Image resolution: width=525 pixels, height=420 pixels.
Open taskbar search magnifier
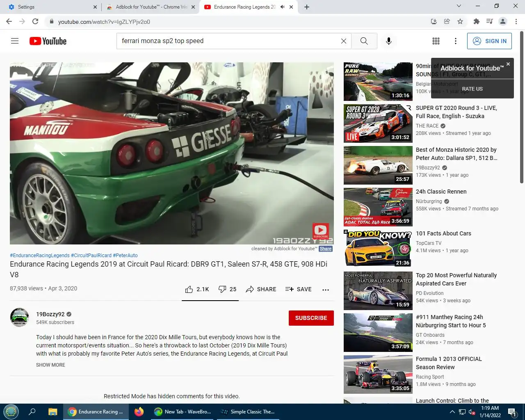(x=32, y=412)
